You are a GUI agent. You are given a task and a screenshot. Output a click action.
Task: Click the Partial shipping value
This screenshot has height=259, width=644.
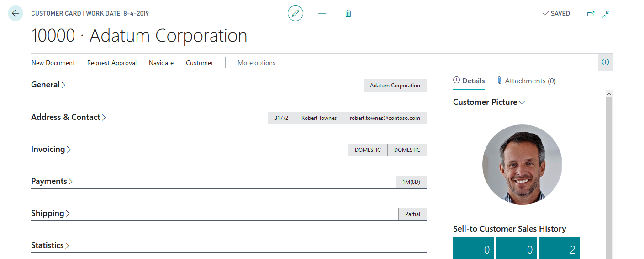pyautogui.click(x=412, y=214)
